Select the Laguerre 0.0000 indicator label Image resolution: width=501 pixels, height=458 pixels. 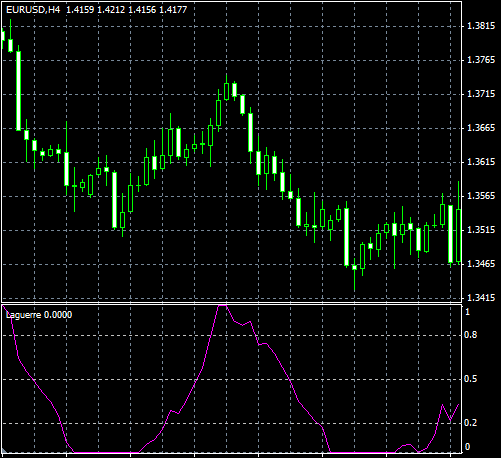[39, 315]
